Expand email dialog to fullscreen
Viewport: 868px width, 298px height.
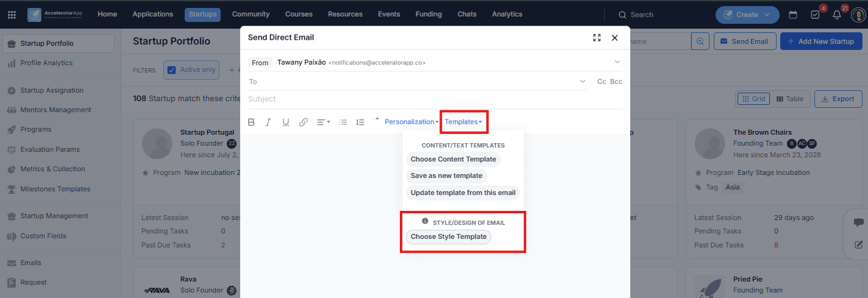pos(597,38)
